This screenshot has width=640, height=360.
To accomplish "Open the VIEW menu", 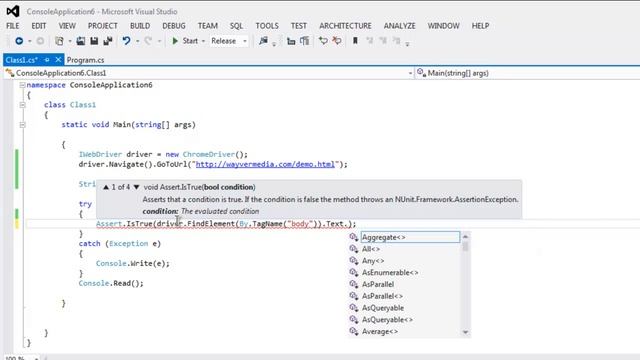I will click(x=67, y=26).
